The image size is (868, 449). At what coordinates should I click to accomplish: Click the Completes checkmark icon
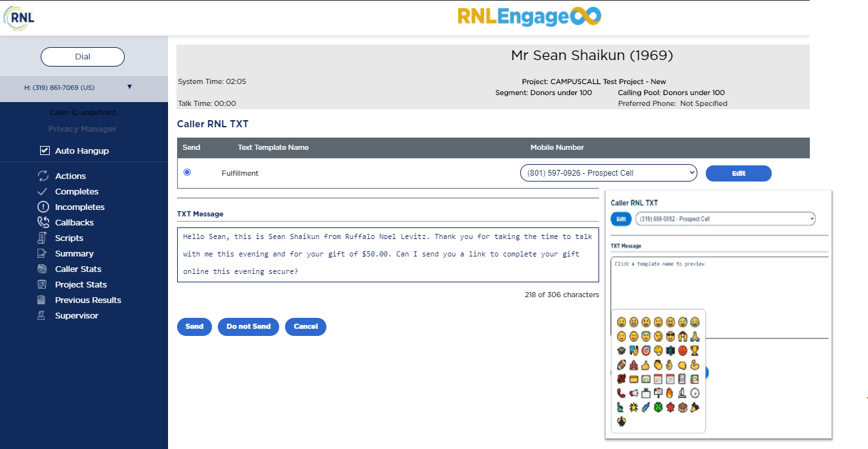pos(43,191)
